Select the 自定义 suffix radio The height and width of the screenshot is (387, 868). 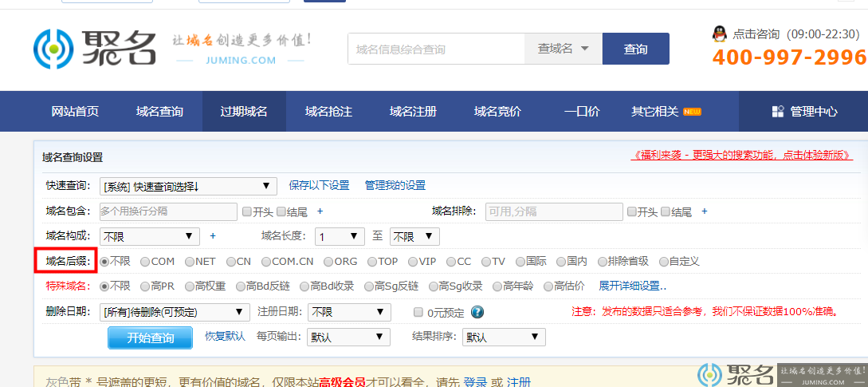point(663,261)
